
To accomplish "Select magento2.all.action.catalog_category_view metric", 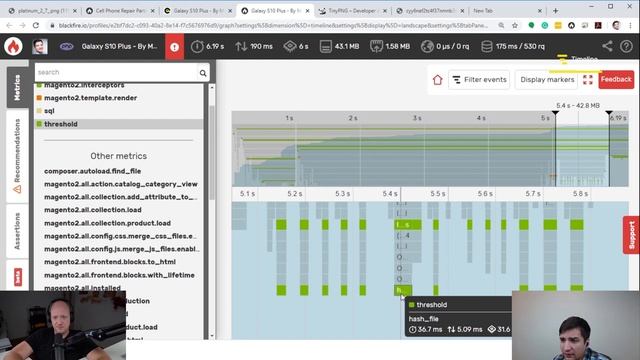I will (x=121, y=184).
